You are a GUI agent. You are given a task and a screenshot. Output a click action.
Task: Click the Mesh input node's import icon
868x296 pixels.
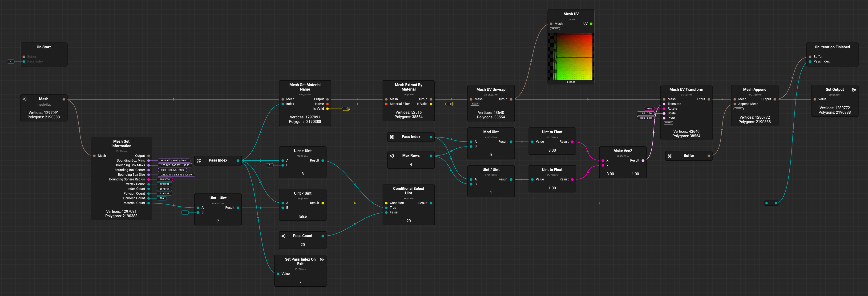coord(24,99)
